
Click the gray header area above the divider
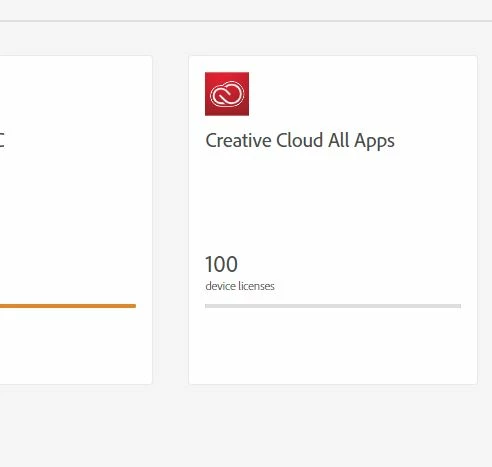point(246,10)
